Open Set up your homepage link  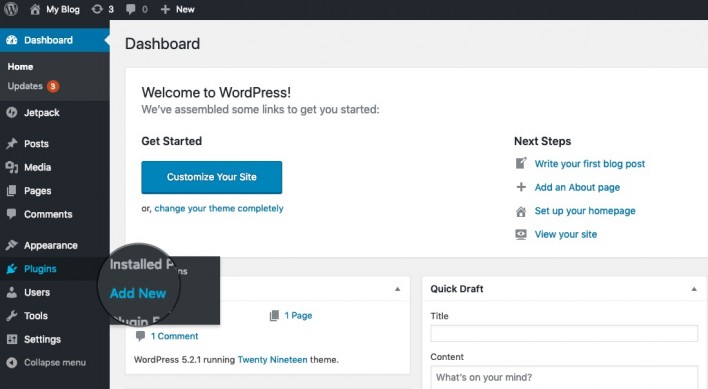click(585, 211)
